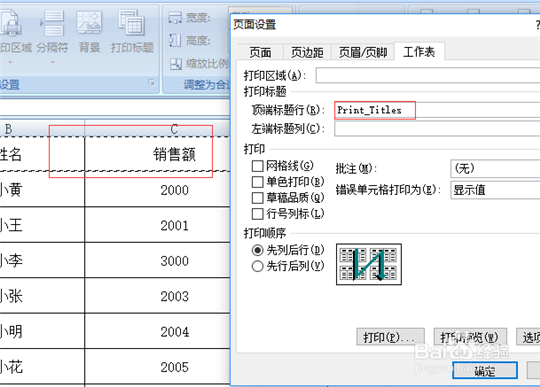This screenshot has height=387, width=540.
Task: Enable Gridlines (网格线) checkbox
Action: [x=258, y=166]
